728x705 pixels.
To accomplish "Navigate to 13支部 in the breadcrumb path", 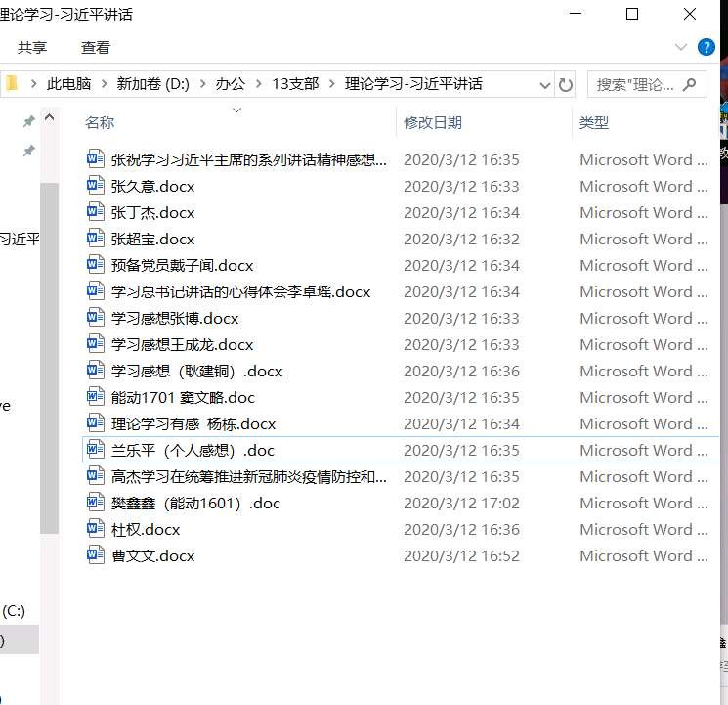I will pyautogui.click(x=295, y=84).
